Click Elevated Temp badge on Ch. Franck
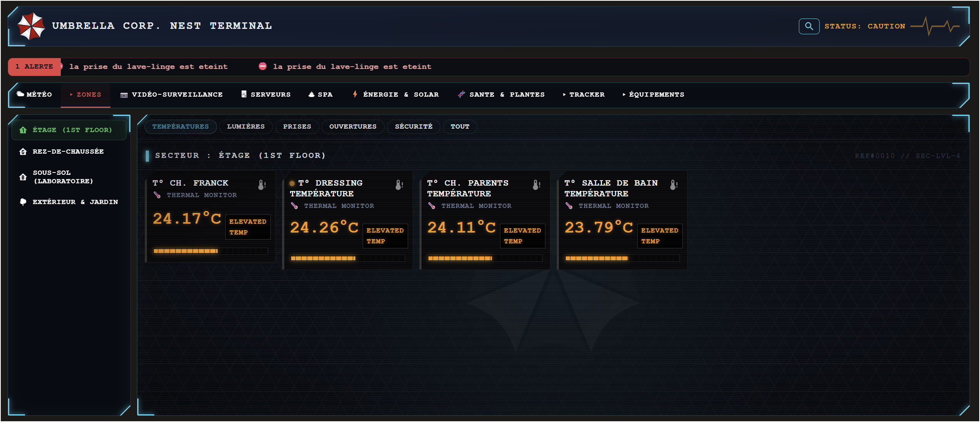The image size is (980, 422). tap(248, 227)
